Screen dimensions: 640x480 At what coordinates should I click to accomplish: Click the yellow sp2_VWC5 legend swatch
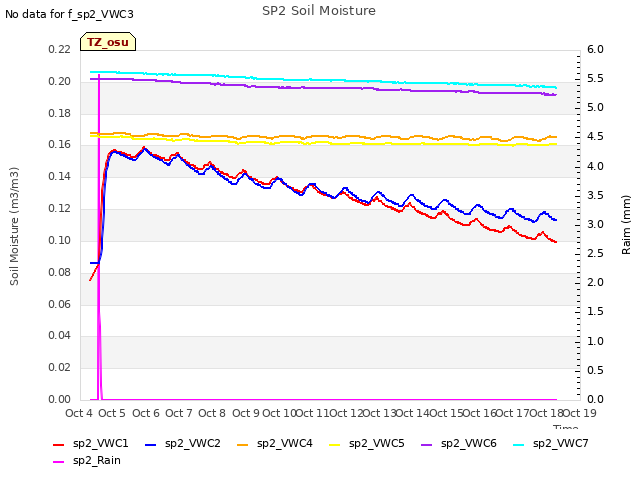pyautogui.click(x=335, y=444)
